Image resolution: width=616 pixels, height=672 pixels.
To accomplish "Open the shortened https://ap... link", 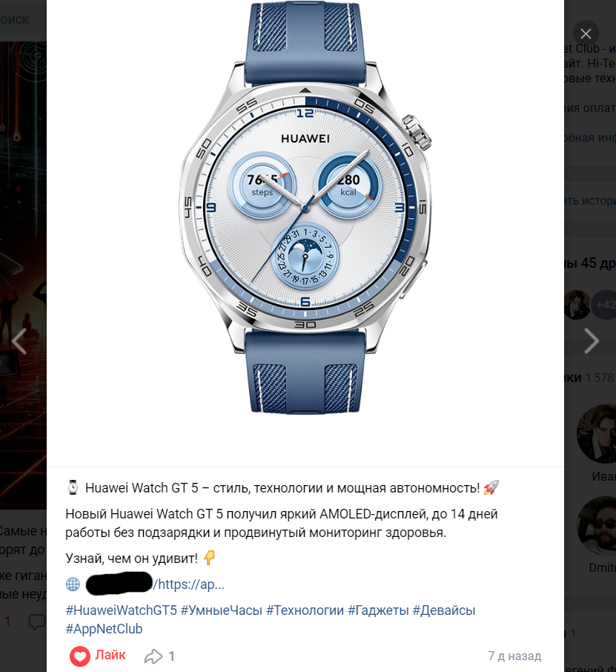I will point(189,584).
